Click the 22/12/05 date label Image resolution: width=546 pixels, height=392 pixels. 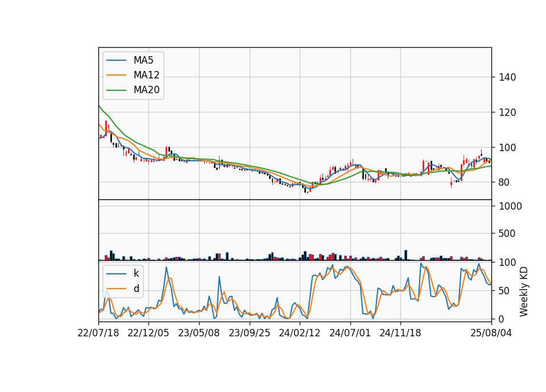pos(148,333)
